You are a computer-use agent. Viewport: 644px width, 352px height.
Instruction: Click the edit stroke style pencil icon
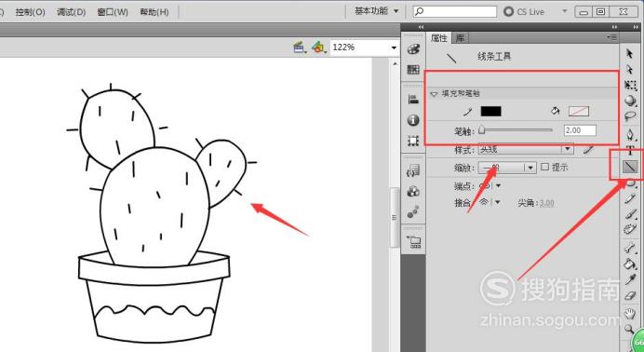tap(588, 150)
